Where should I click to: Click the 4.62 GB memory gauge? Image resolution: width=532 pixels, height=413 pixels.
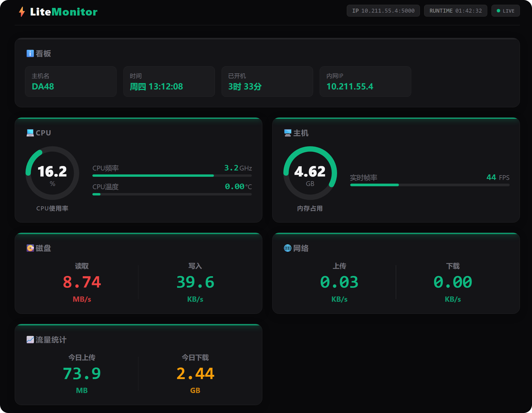[x=310, y=173]
